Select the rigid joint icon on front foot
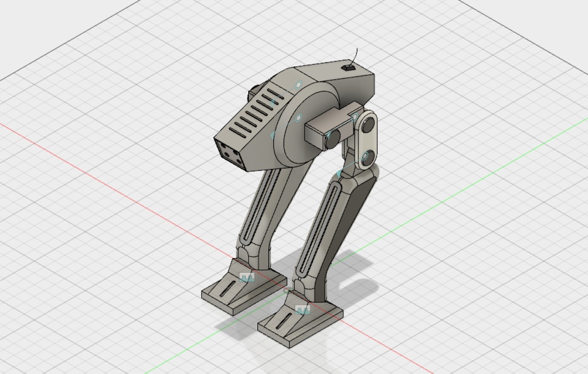The height and width of the screenshot is (374, 588). (x=303, y=310)
